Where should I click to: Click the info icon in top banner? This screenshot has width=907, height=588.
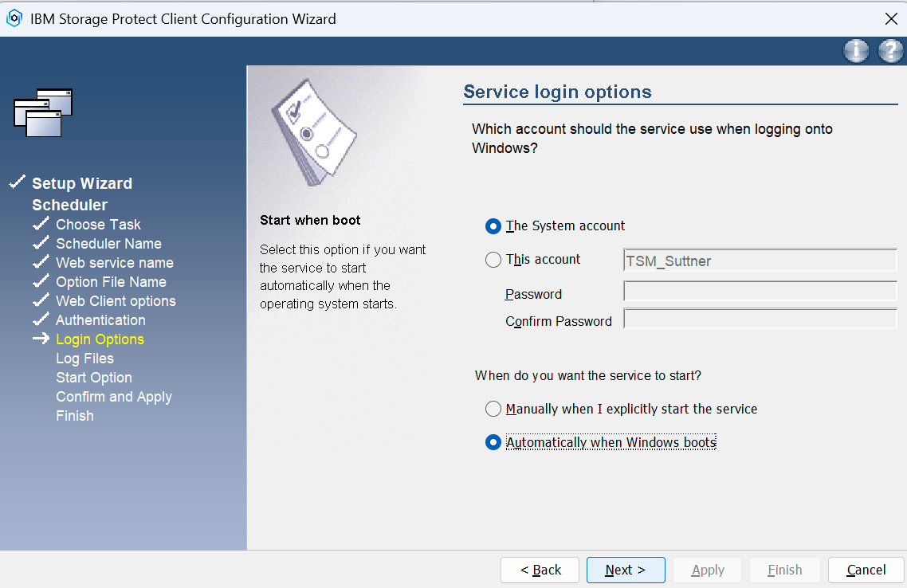pos(856,51)
